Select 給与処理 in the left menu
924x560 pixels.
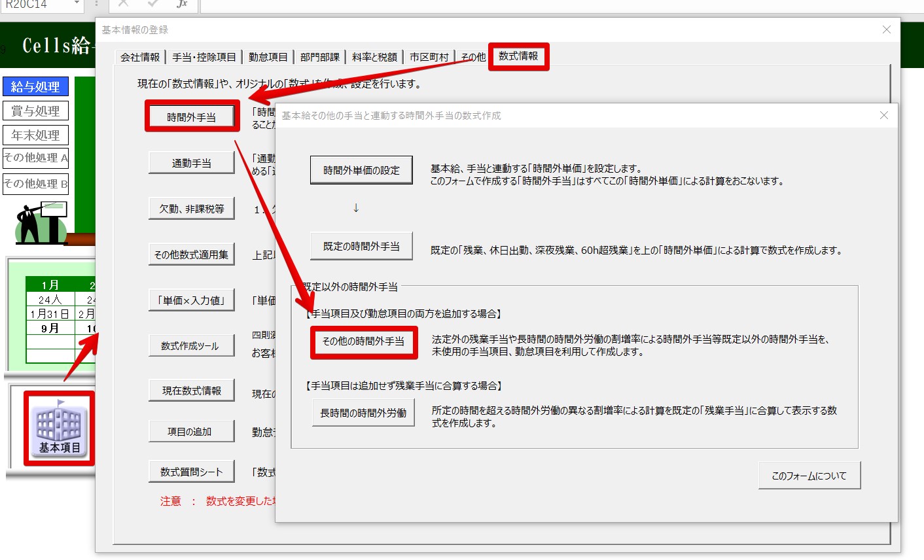35,86
